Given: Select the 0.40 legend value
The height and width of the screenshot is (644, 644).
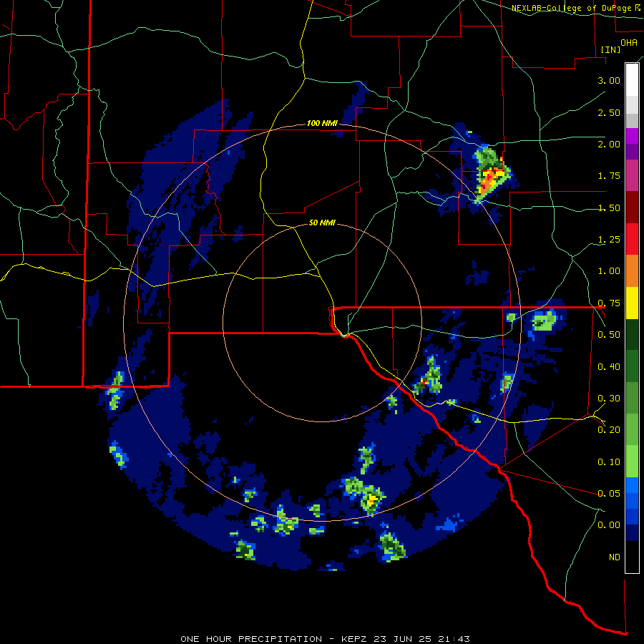Looking at the screenshot, I should pos(609,367).
